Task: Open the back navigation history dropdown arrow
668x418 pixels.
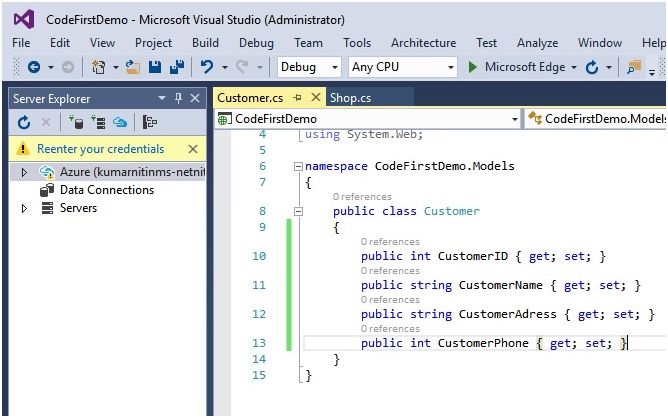Action: coord(51,67)
